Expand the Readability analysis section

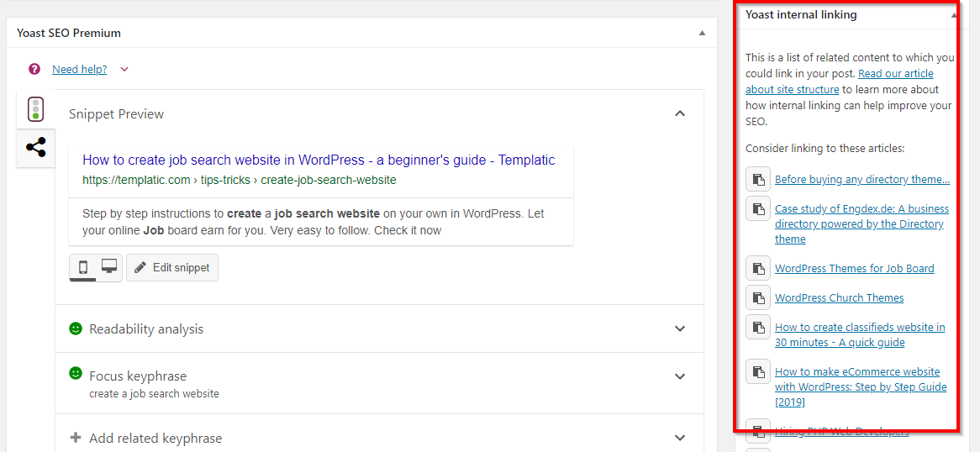click(680, 328)
